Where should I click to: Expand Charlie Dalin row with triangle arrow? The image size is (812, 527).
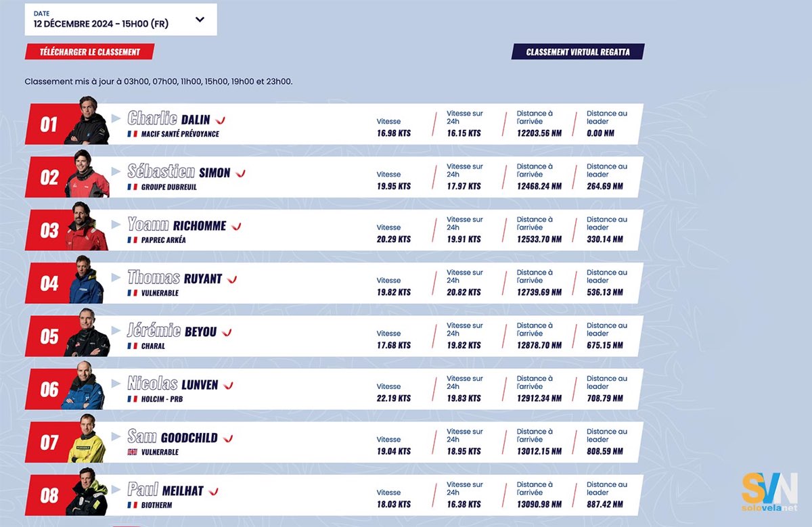click(116, 118)
